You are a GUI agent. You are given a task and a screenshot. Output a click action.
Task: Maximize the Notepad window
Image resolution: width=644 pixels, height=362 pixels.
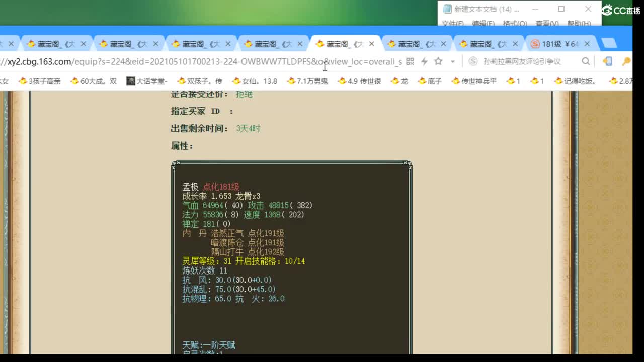(x=561, y=9)
